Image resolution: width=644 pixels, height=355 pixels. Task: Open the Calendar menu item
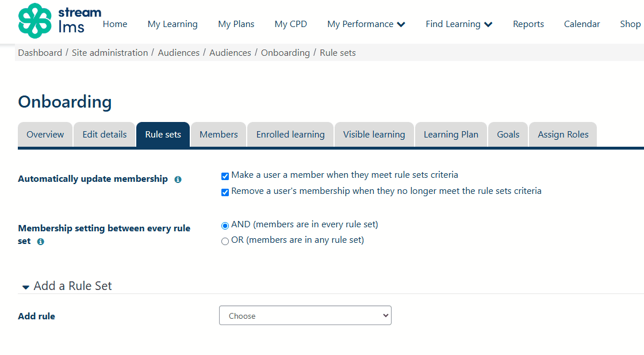[582, 24]
